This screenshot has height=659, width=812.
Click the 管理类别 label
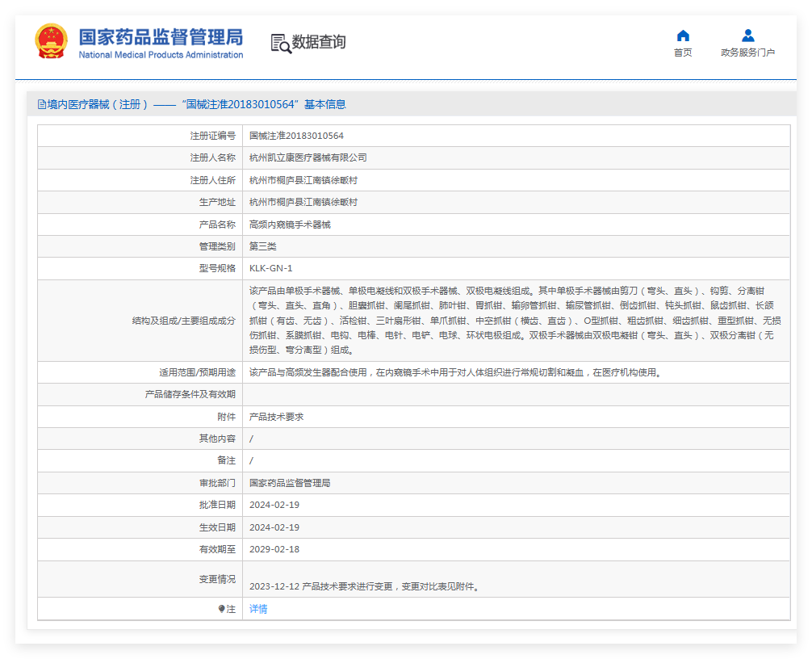tap(217, 246)
